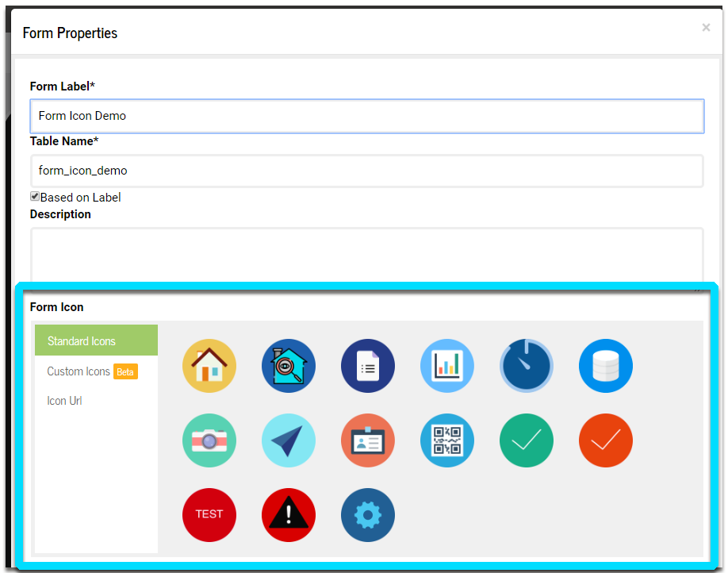Pick the blue gear icon
Viewport: 728px width, 573px height.
(x=368, y=515)
